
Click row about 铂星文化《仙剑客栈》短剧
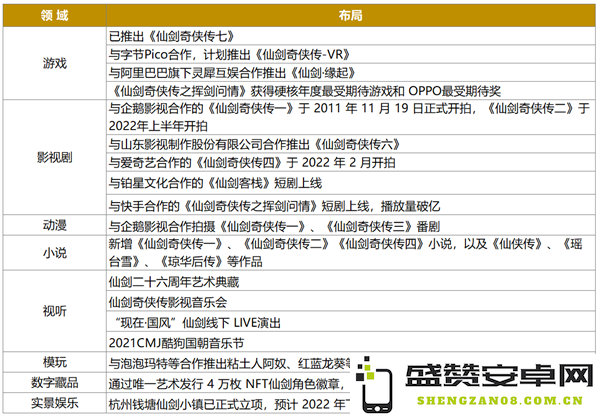click(x=351, y=183)
